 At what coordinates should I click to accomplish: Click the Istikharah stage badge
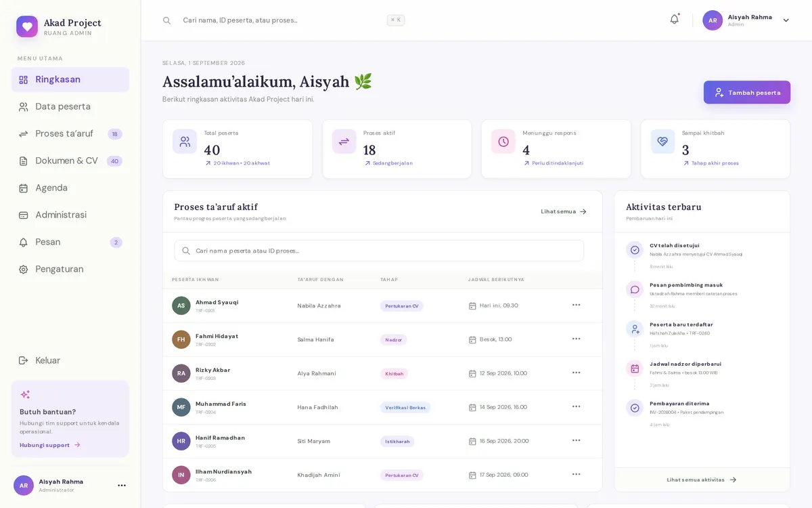(x=397, y=441)
